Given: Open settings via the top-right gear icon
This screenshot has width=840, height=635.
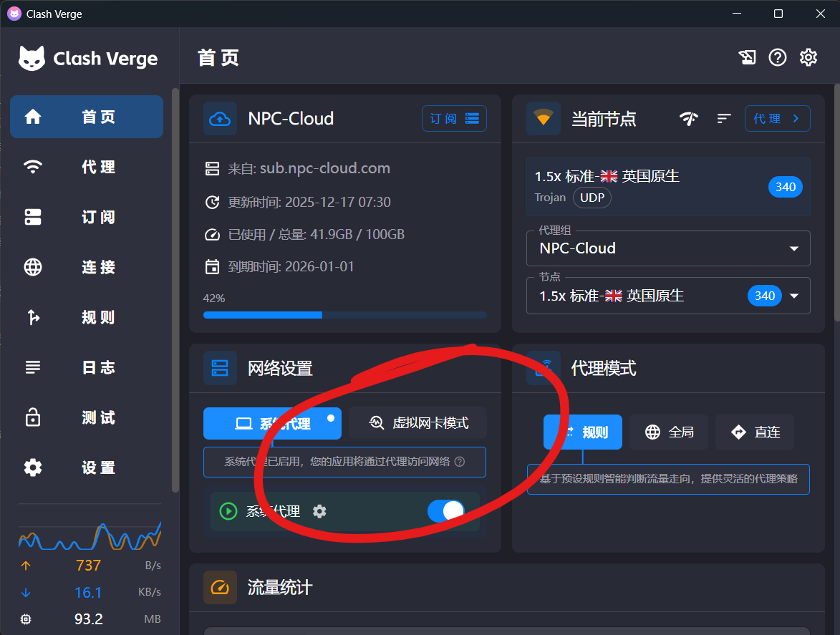Looking at the screenshot, I should click(808, 57).
